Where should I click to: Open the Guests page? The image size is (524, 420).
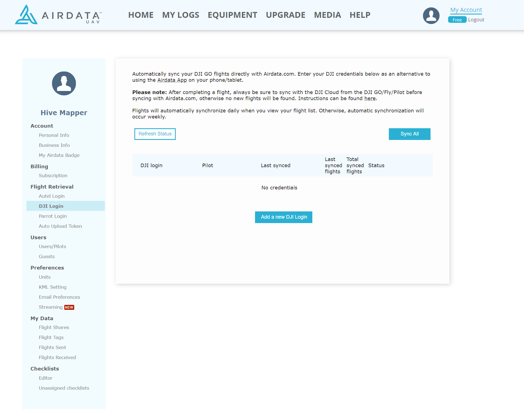(47, 257)
